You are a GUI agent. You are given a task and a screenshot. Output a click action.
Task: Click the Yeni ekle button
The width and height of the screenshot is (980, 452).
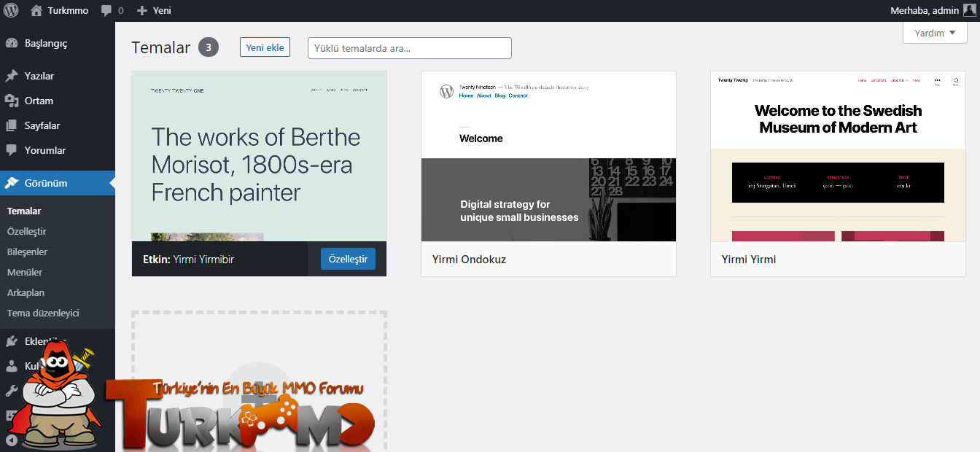(265, 47)
